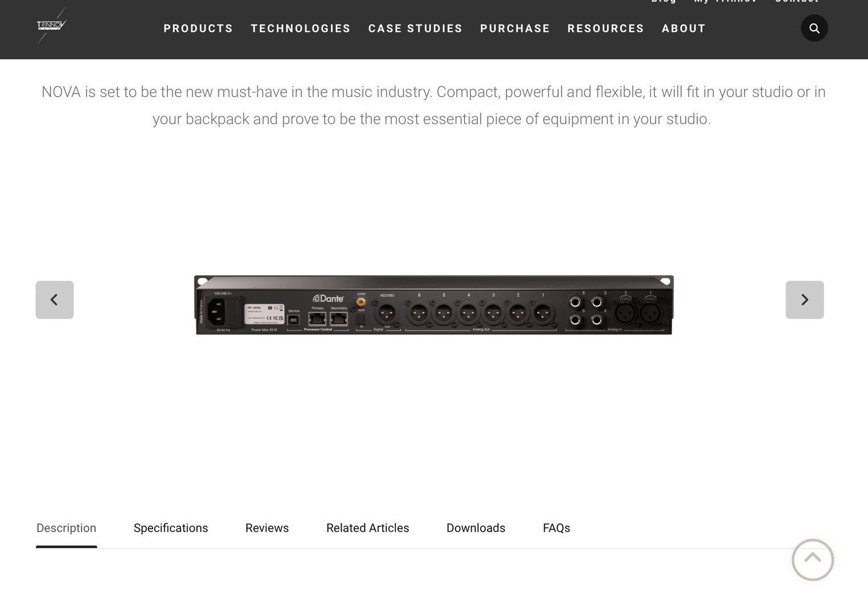Switch to the Related Articles tab
The width and height of the screenshot is (868, 615).
367,528
